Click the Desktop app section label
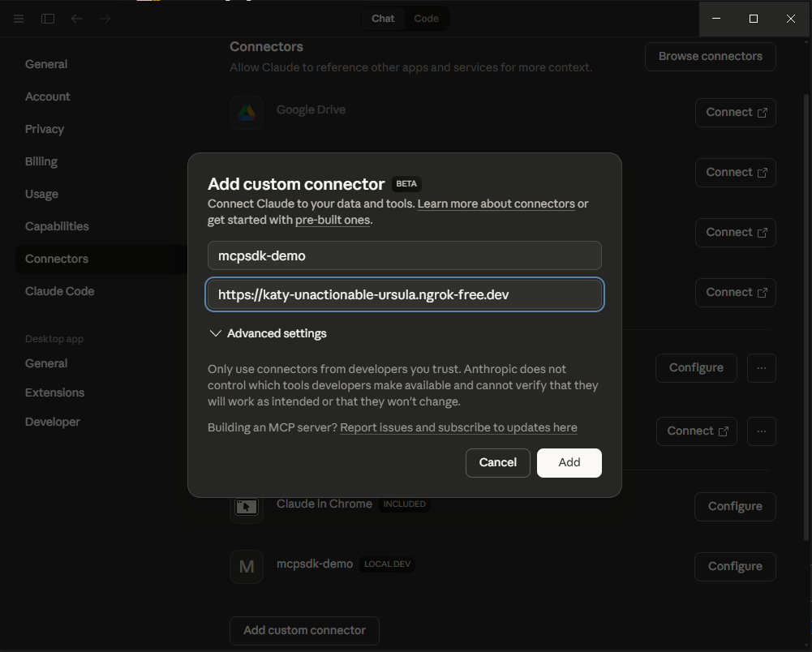Viewport: 812px width, 652px height. [54, 339]
